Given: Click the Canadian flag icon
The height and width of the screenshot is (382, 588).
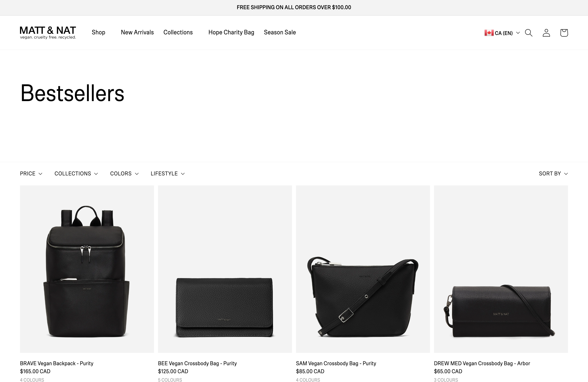Looking at the screenshot, I should [x=489, y=33].
